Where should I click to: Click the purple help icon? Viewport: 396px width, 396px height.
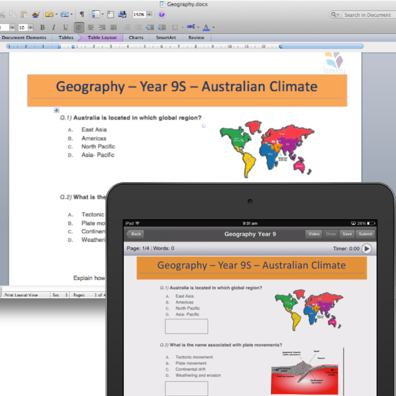[x=162, y=15]
